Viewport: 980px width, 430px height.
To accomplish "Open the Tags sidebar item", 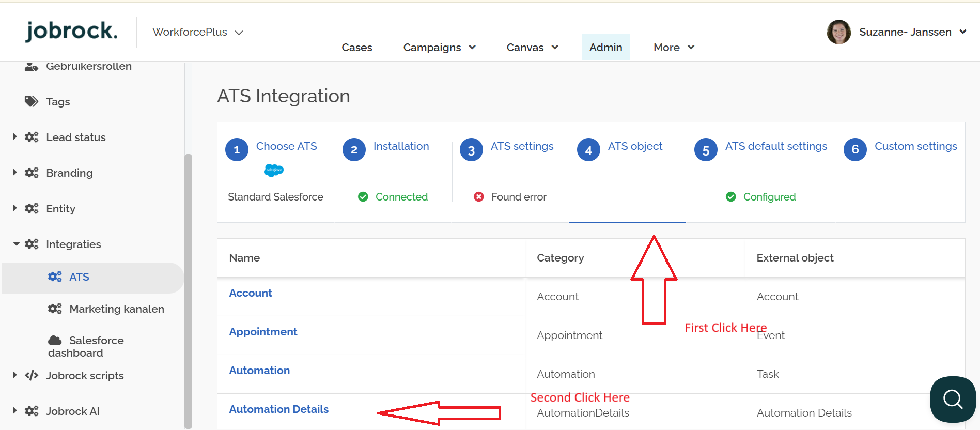I will point(58,102).
